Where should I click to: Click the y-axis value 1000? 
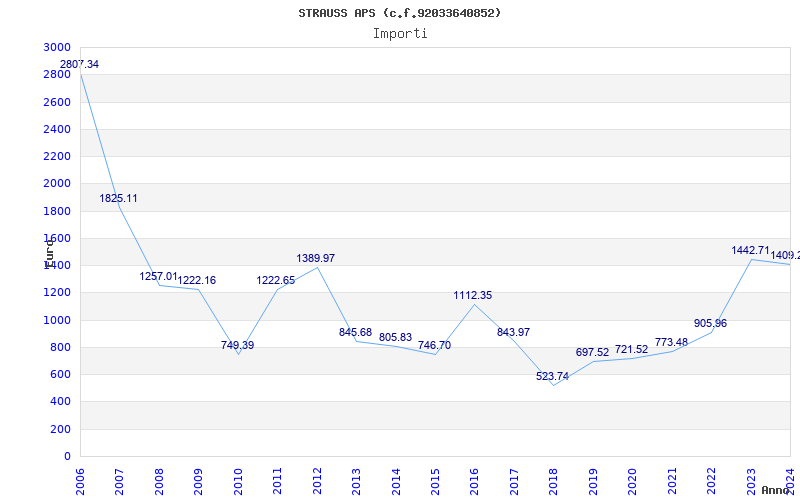point(57,320)
